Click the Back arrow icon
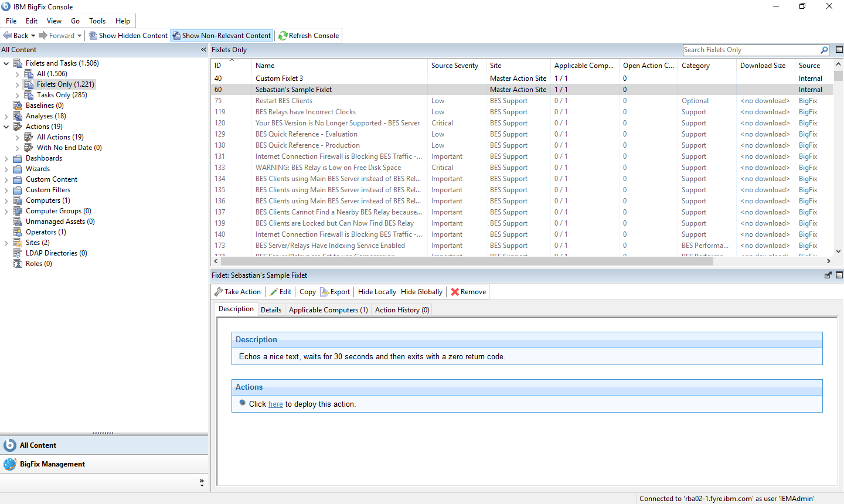 (8, 36)
